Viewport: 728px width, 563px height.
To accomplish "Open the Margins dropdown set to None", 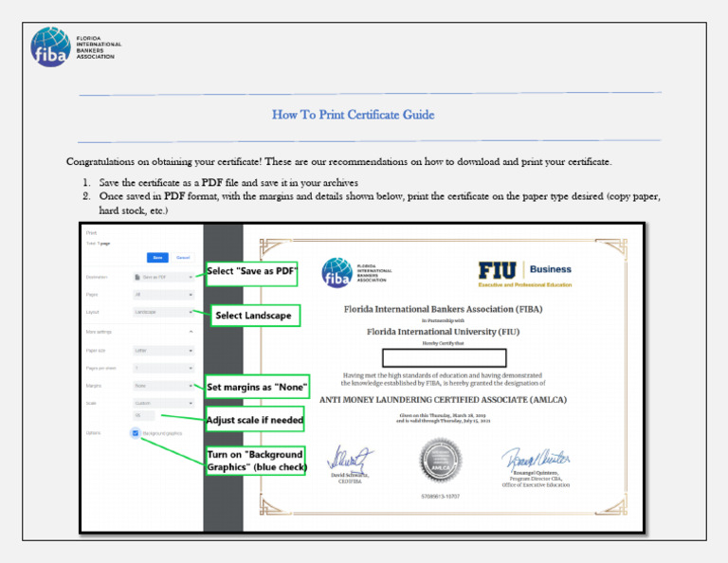I will tap(163, 386).
